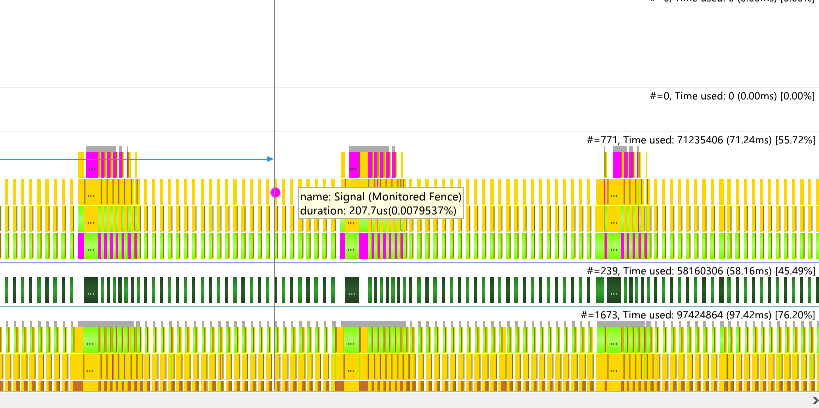The width and height of the screenshot is (819, 408).
Task: Click the "#=1673, Time used" statistics label
Action: [698, 315]
